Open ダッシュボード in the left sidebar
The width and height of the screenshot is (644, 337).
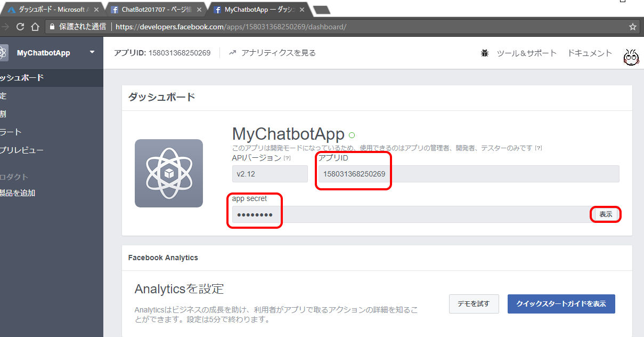coord(51,78)
